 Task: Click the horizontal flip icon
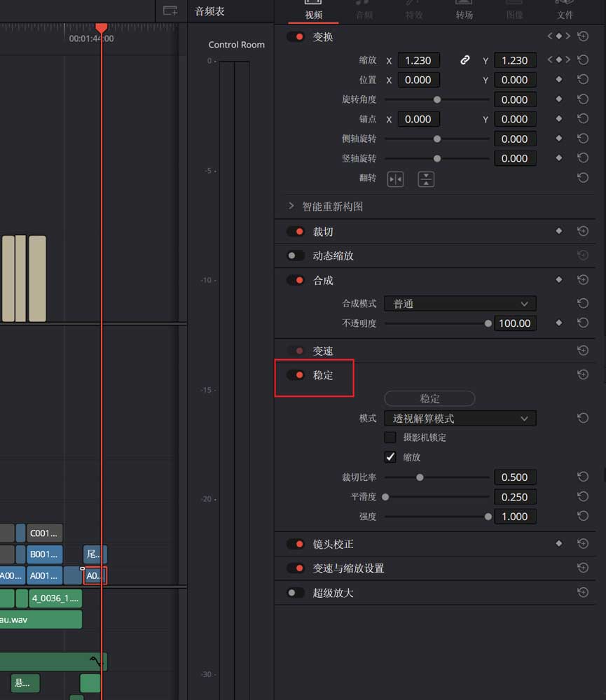(x=396, y=179)
